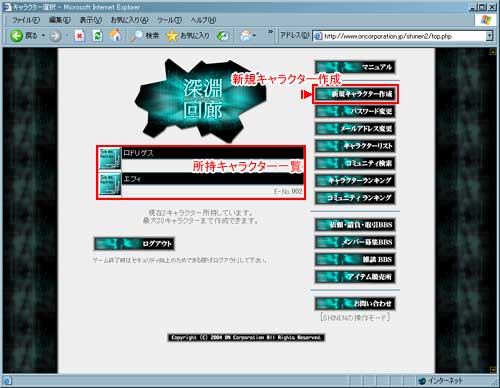Expand the Back button history dropdown arrow
The height and width of the screenshot is (388, 500).
coord(43,36)
